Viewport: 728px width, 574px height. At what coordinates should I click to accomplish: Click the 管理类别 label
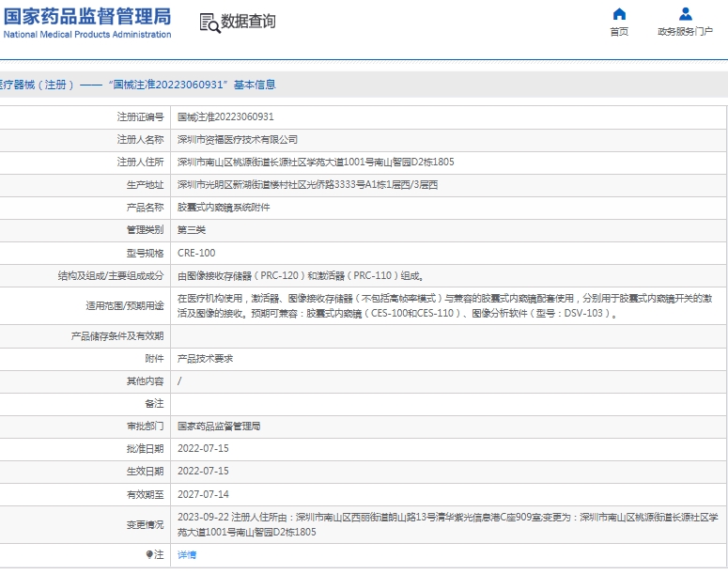pyautogui.click(x=145, y=230)
